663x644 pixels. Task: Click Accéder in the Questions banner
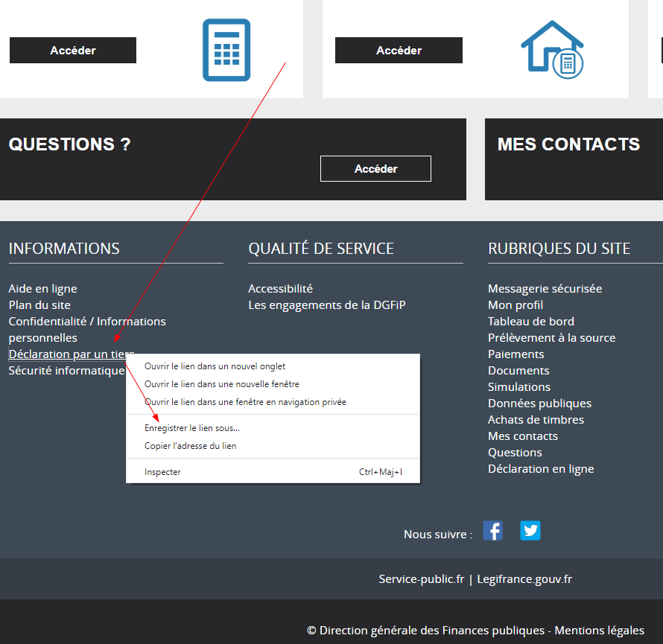click(375, 169)
